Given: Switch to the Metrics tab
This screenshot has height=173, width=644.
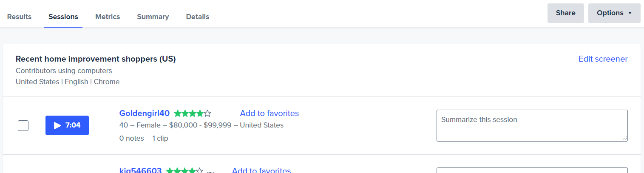Looking at the screenshot, I should [108, 17].
